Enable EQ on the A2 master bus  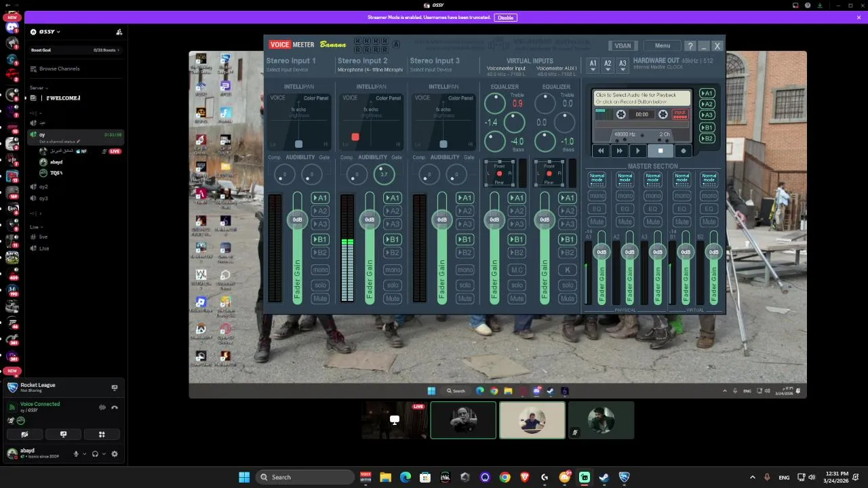(625, 209)
